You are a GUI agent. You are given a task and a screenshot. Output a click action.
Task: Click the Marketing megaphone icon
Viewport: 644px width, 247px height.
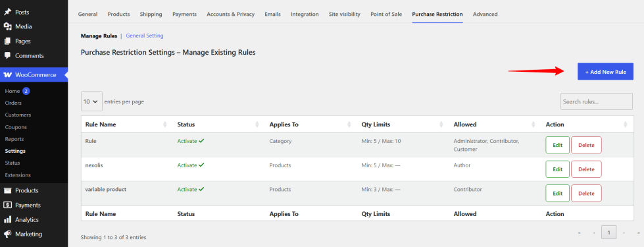pos(7,234)
